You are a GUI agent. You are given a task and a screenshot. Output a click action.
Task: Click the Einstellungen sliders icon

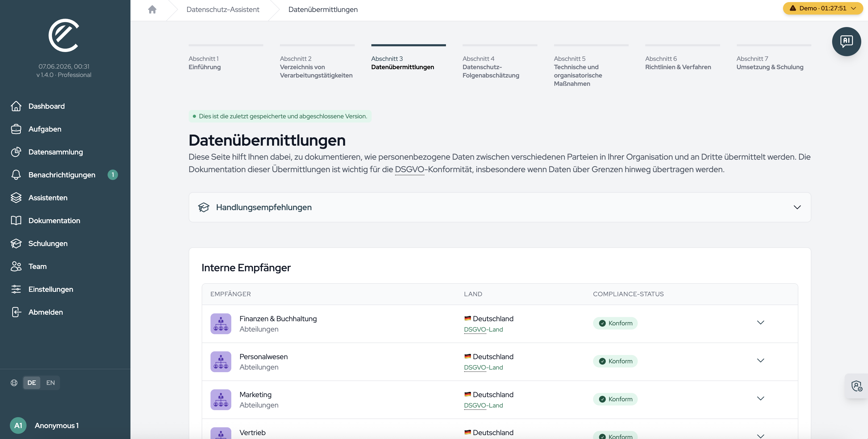pyautogui.click(x=16, y=289)
